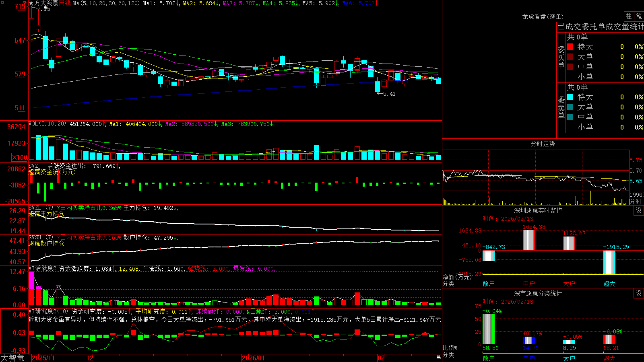The width and height of the screenshot is (644, 362).
Task: Click the VOL(5,10,20) indicator label
Action: (47, 123)
